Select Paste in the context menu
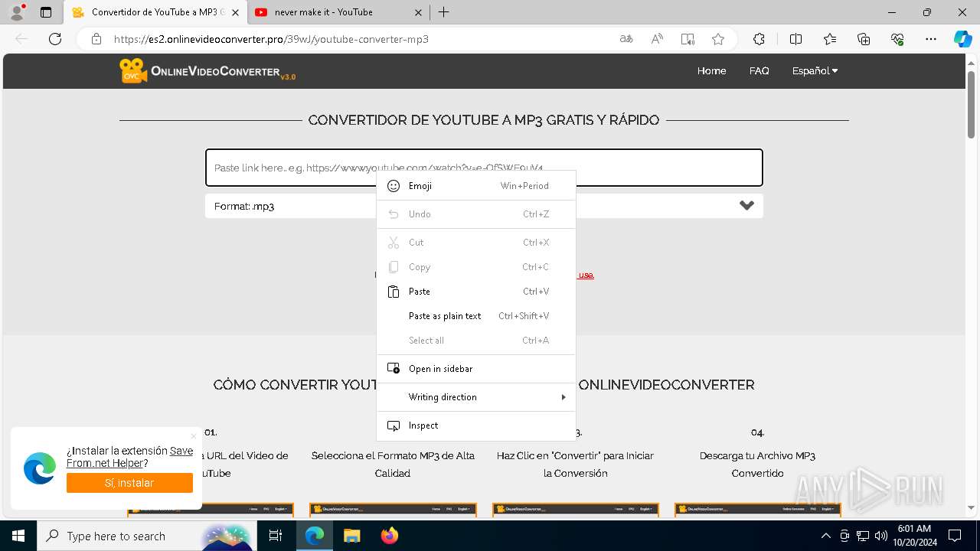The height and width of the screenshot is (551, 980). (x=476, y=292)
